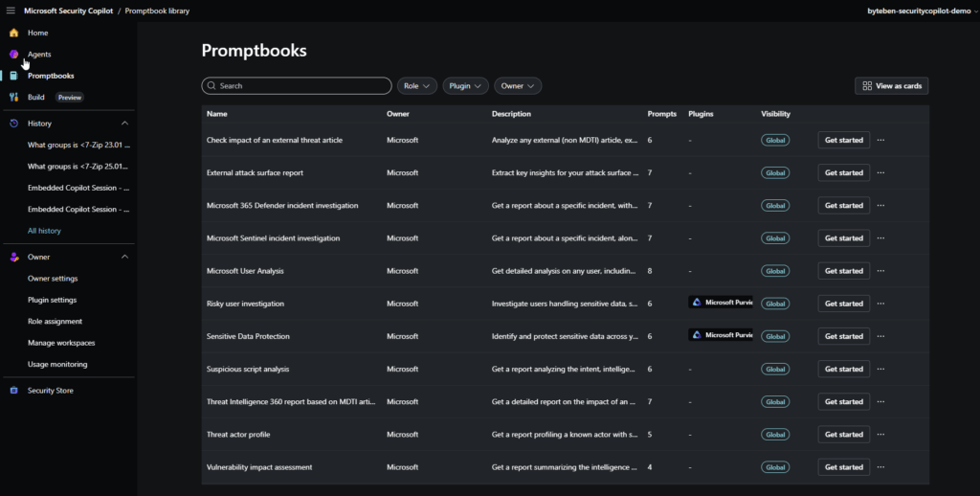The height and width of the screenshot is (496, 980).
Task: Open more options for External attack surface report
Action: 880,172
